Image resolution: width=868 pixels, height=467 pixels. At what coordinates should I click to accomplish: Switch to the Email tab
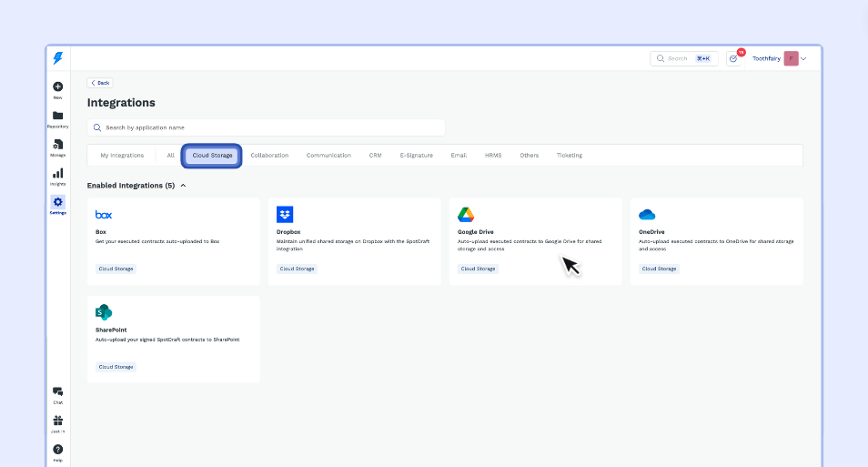459,156
